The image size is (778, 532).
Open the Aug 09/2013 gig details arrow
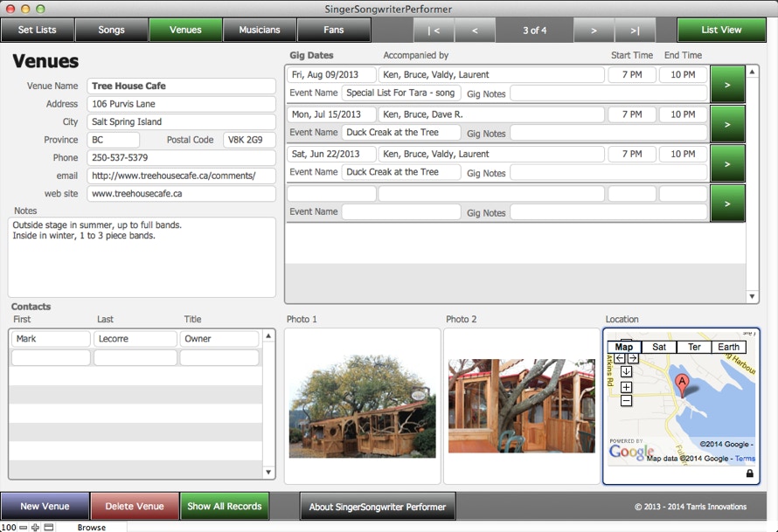click(727, 85)
